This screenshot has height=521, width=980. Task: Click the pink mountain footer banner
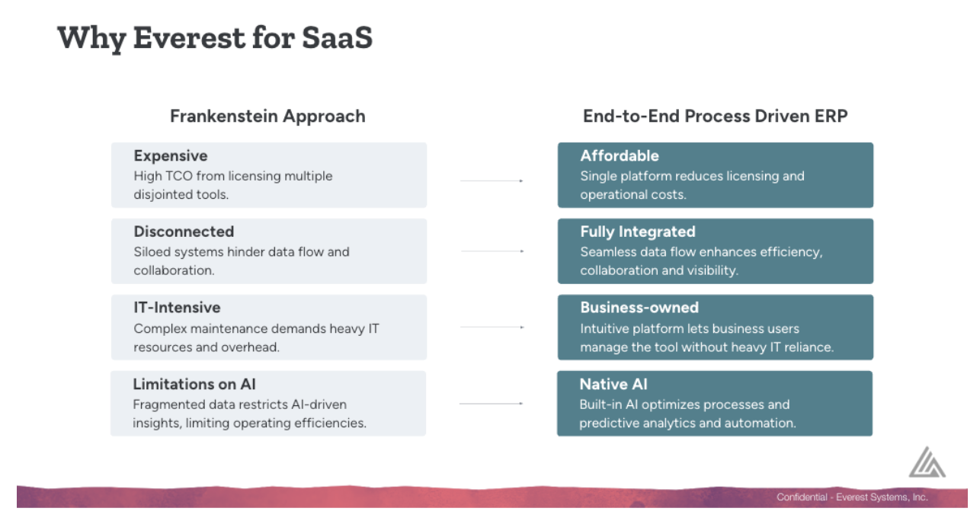click(x=492, y=496)
